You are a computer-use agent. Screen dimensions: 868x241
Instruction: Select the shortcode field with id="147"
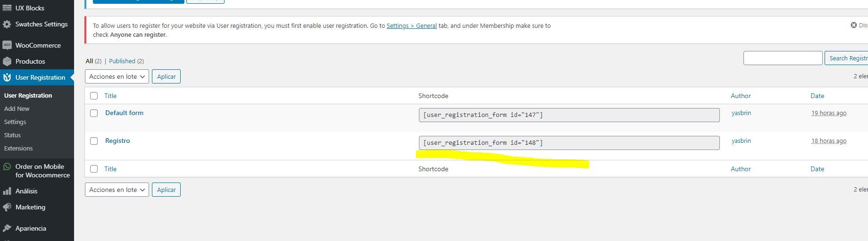pyautogui.click(x=569, y=115)
